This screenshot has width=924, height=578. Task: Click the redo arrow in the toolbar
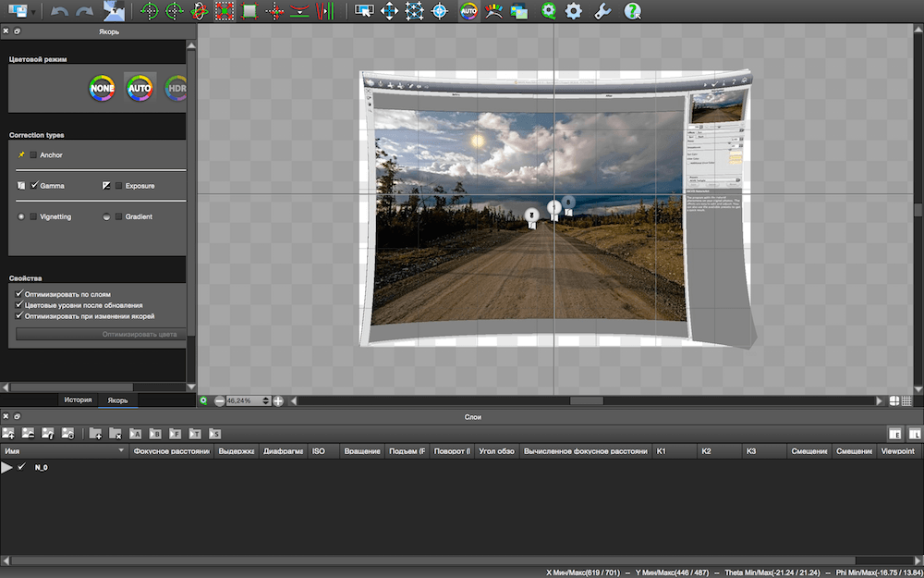(x=84, y=10)
